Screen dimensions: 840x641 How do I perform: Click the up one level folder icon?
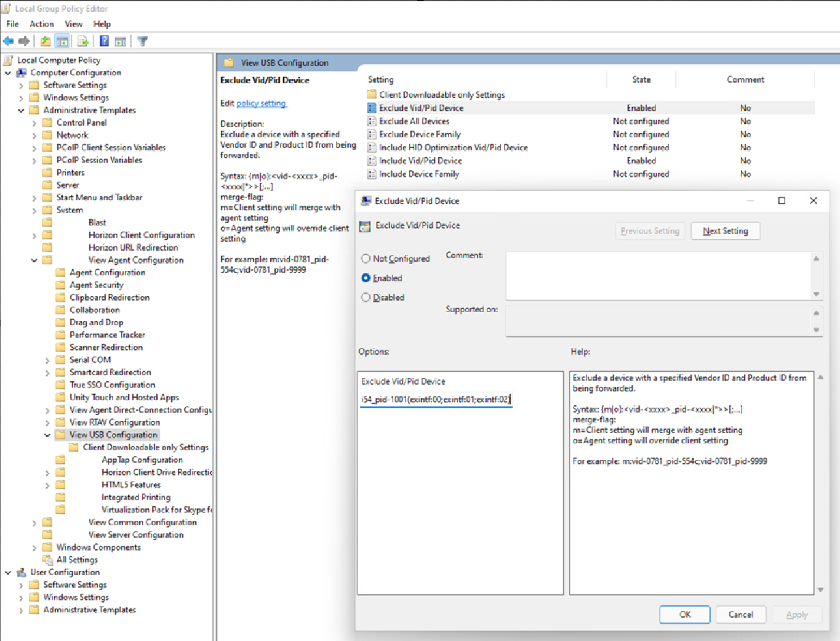(x=45, y=41)
